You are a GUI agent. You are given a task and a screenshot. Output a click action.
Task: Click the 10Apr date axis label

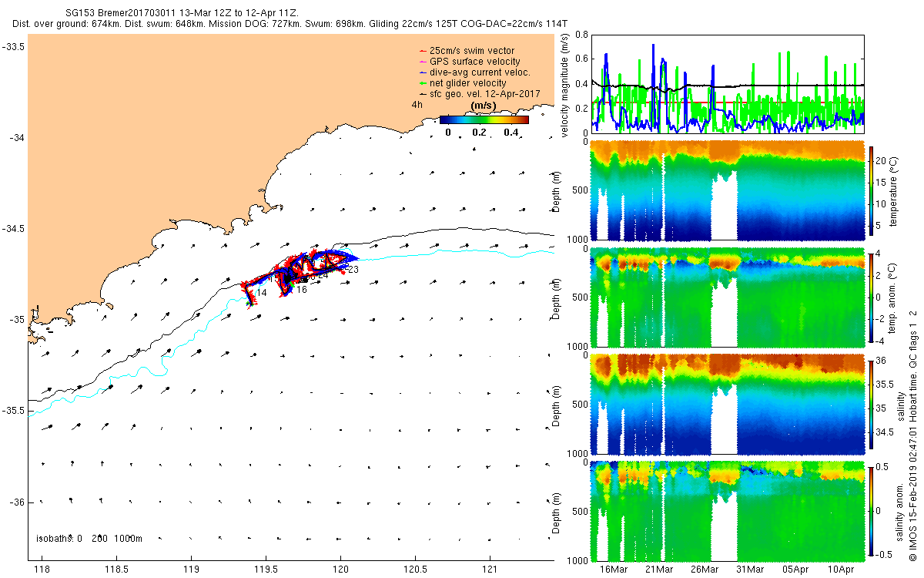click(841, 570)
